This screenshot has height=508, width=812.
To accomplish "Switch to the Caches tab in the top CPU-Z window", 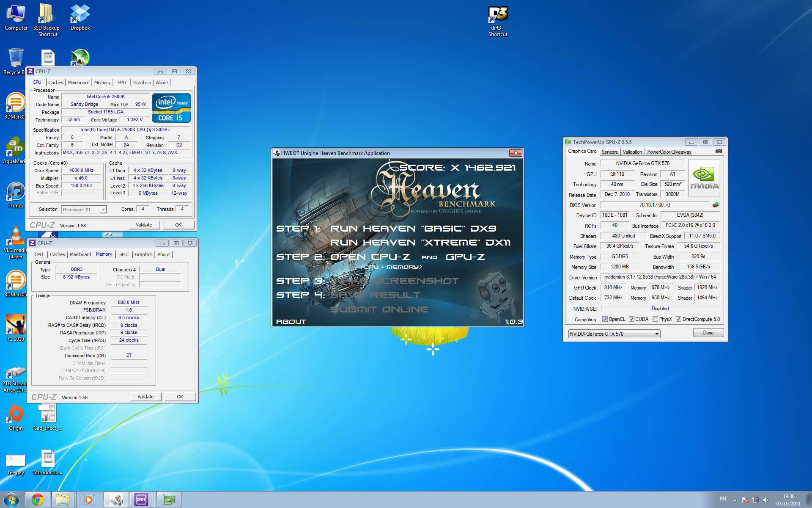I will tap(55, 83).
